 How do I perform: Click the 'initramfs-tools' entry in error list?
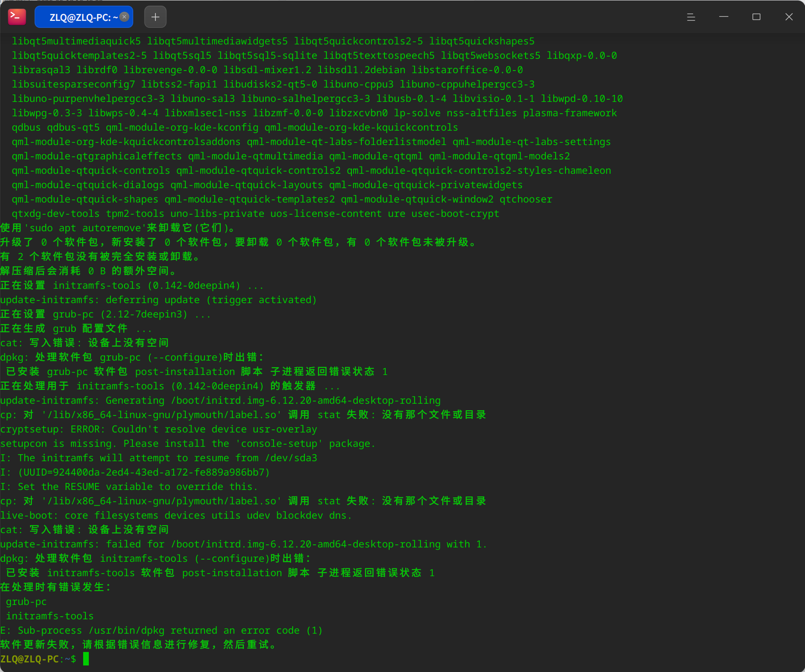[x=50, y=616]
